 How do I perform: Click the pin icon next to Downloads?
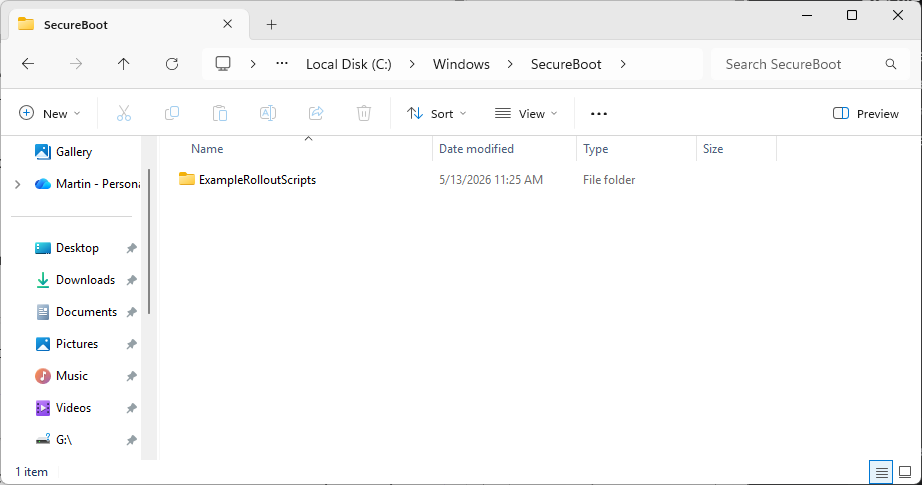(x=132, y=280)
